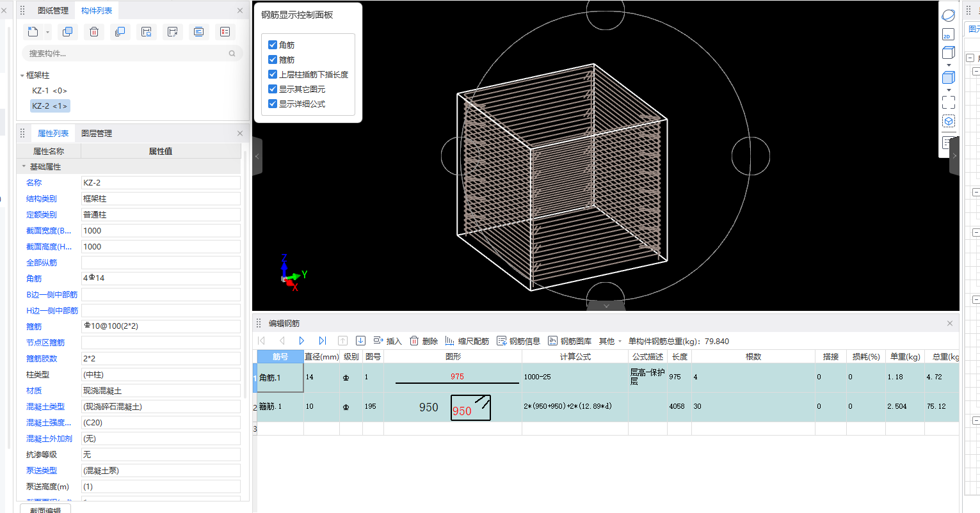Select KZ-1 <0> in component tree

tap(49, 91)
